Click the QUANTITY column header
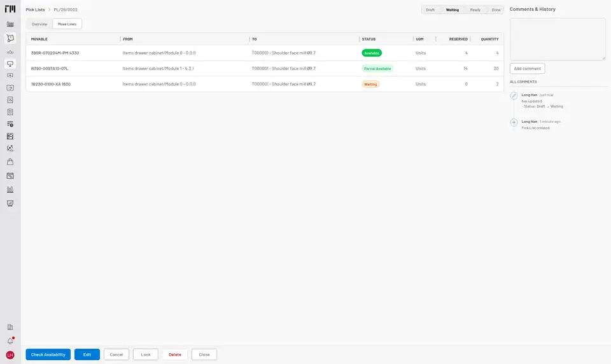This screenshot has width=611, height=364. [x=489, y=39]
